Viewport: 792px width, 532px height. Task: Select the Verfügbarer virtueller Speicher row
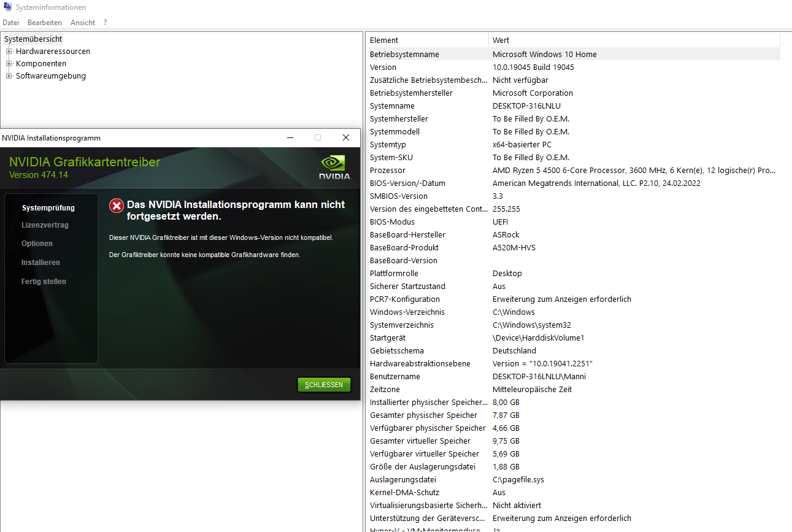[574, 454]
